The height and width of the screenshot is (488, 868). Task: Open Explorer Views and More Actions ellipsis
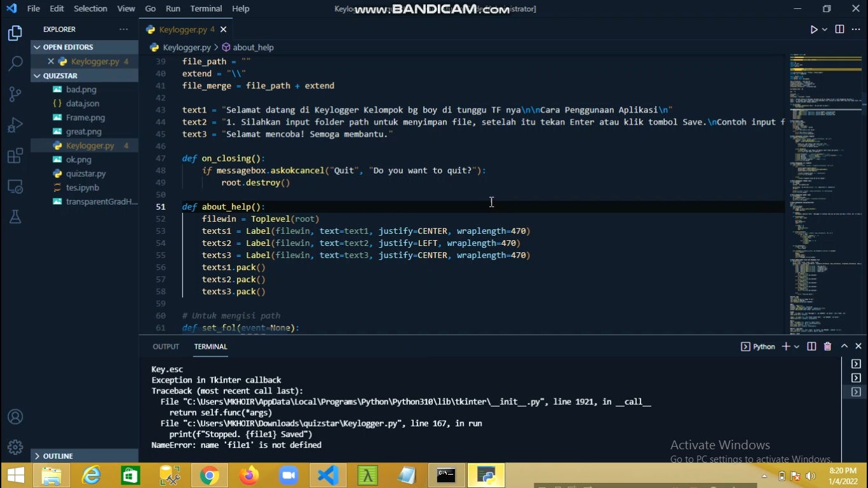point(123,29)
